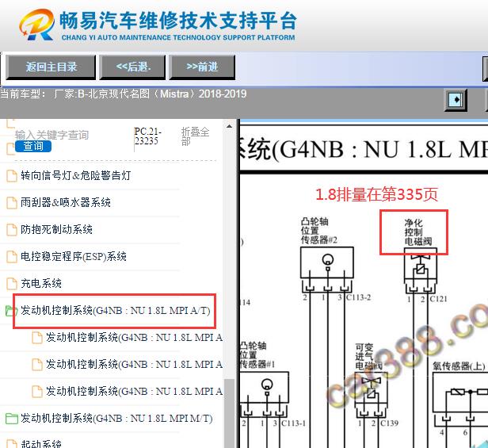
Task: Open 转向信号灯&危险警告灯 tree item
Action: click(x=75, y=175)
